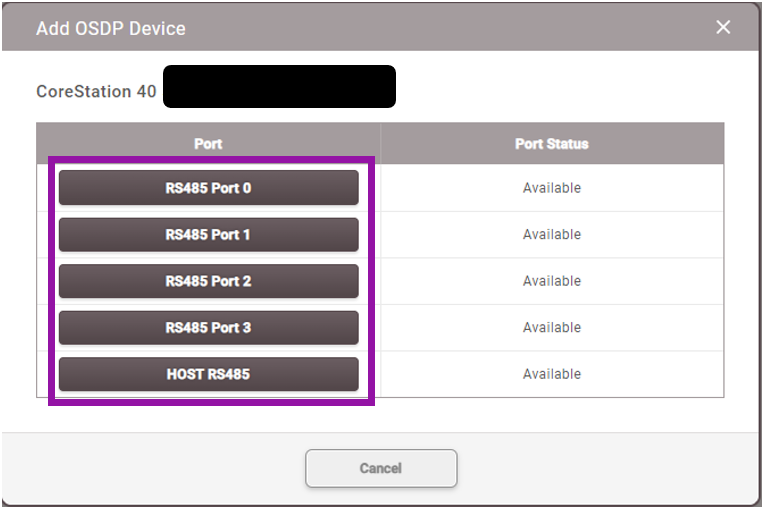Viewport: 766px width, 510px height.
Task: Click empty title bar area left of X
Action: [500, 27]
